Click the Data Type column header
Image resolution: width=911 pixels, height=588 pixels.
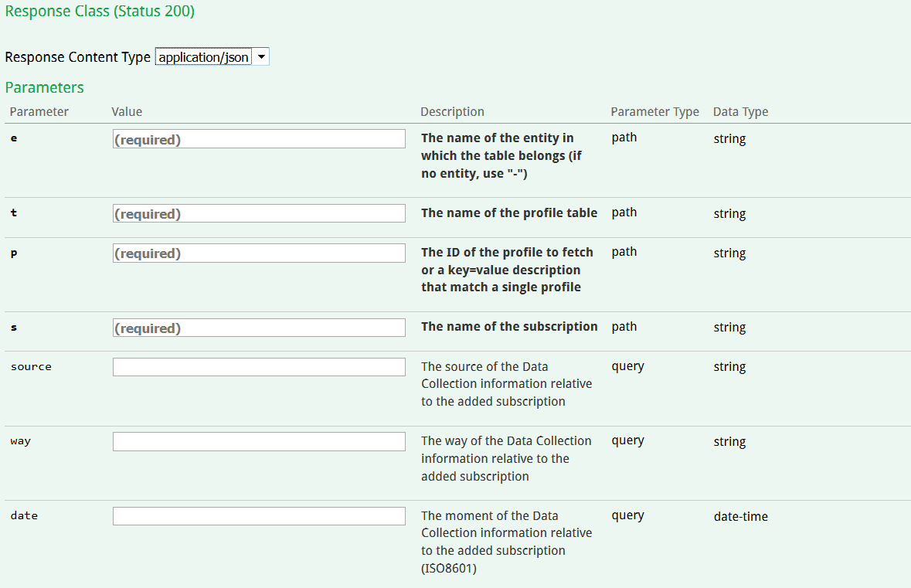click(740, 112)
